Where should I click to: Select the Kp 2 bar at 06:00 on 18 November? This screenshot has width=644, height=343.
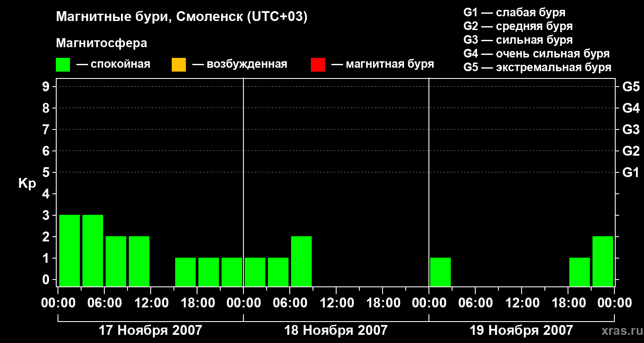[301, 261]
